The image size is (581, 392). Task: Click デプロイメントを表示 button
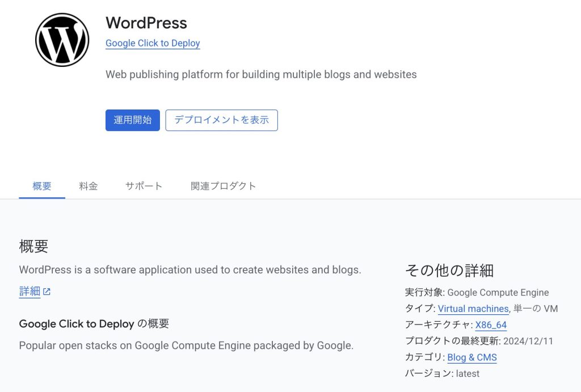pos(222,120)
